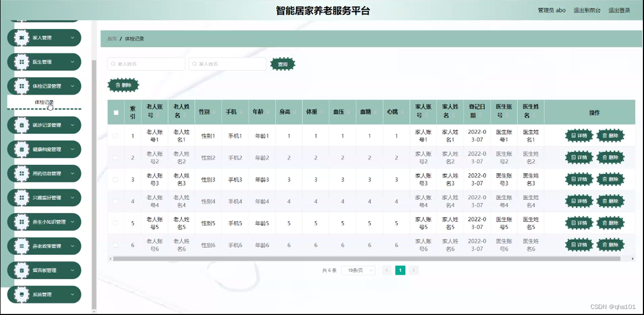Image resolution: width=644 pixels, height=315 pixels.
Task: Check the box for row 2
Action: tap(115, 158)
